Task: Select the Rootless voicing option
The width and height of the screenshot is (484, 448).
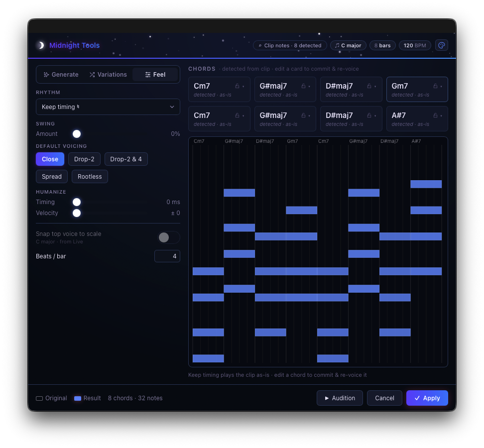Action: (90, 177)
